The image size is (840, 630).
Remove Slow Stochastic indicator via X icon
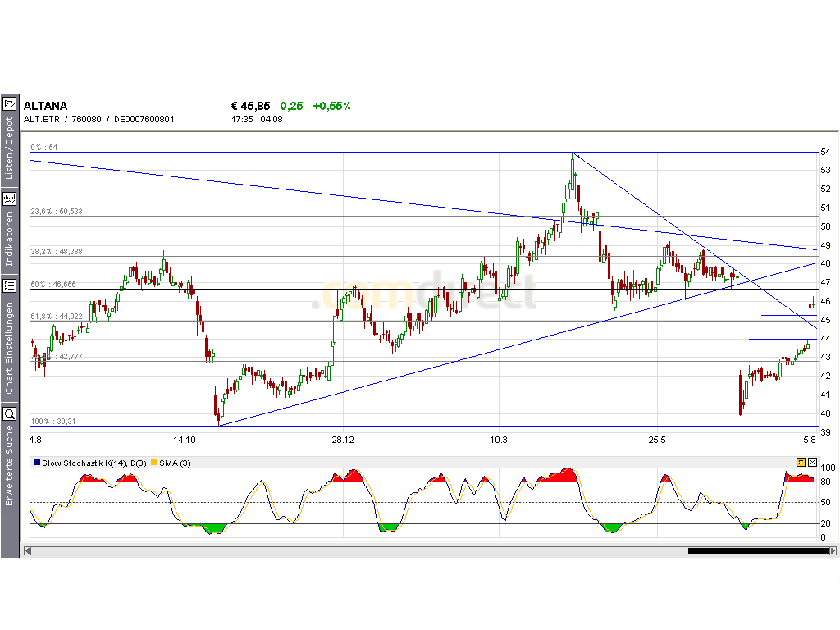pos(812,463)
